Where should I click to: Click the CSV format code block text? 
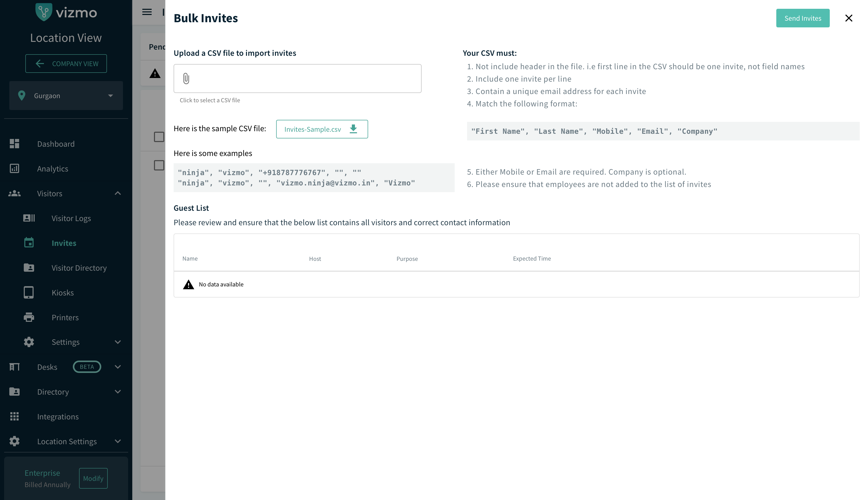[x=594, y=131]
